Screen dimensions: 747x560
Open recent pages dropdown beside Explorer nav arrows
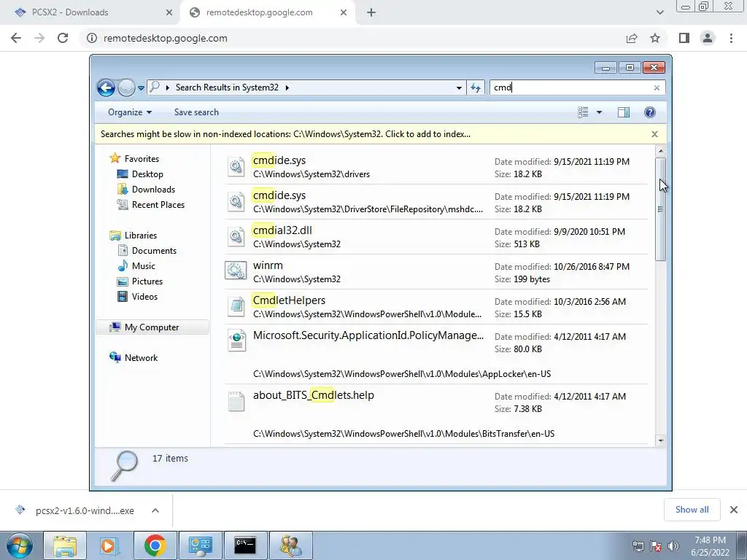(141, 88)
